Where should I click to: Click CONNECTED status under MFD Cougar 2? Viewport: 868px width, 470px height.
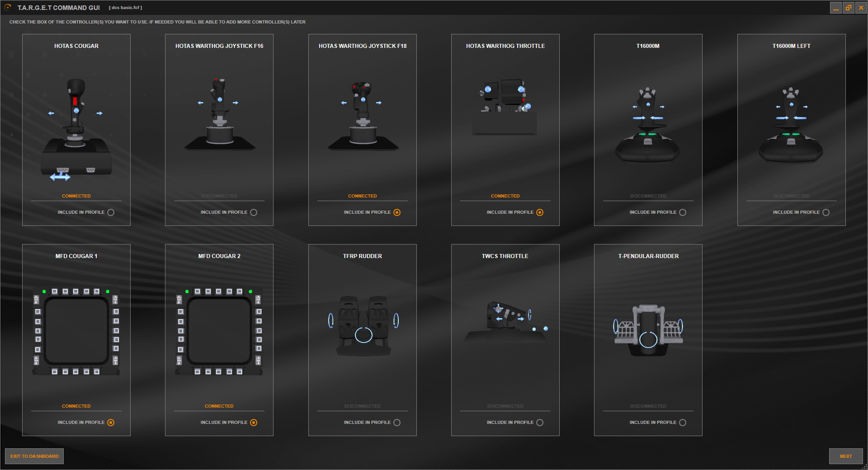pos(219,406)
